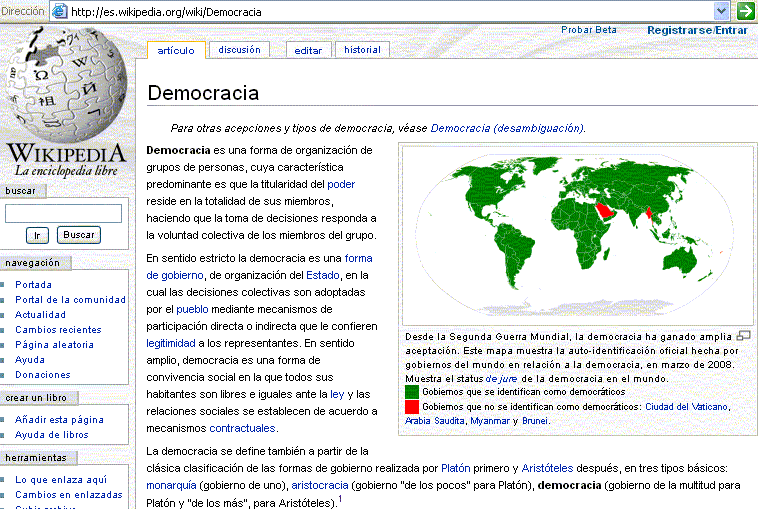The height and width of the screenshot is (509, 758).
Task: Follow the 'pueblo' link
Action: click(192, 309)
